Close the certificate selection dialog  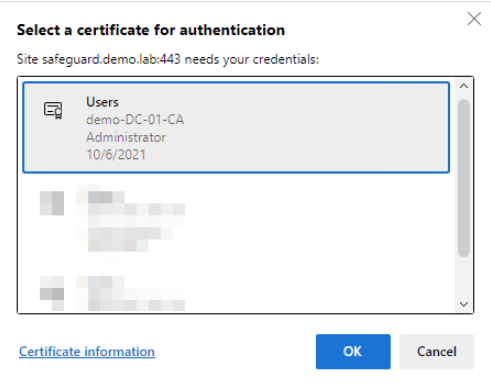point(474,19)
